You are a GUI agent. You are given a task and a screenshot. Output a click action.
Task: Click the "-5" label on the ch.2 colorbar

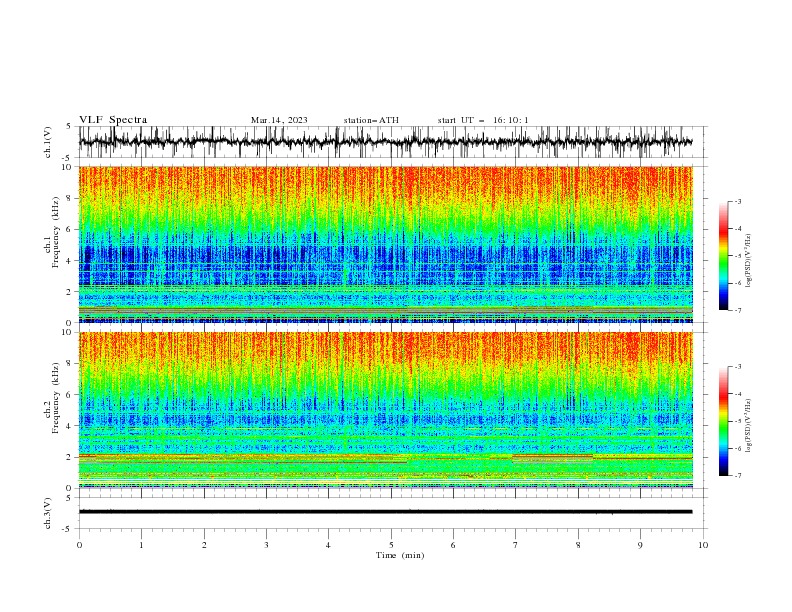click(738, 421)
